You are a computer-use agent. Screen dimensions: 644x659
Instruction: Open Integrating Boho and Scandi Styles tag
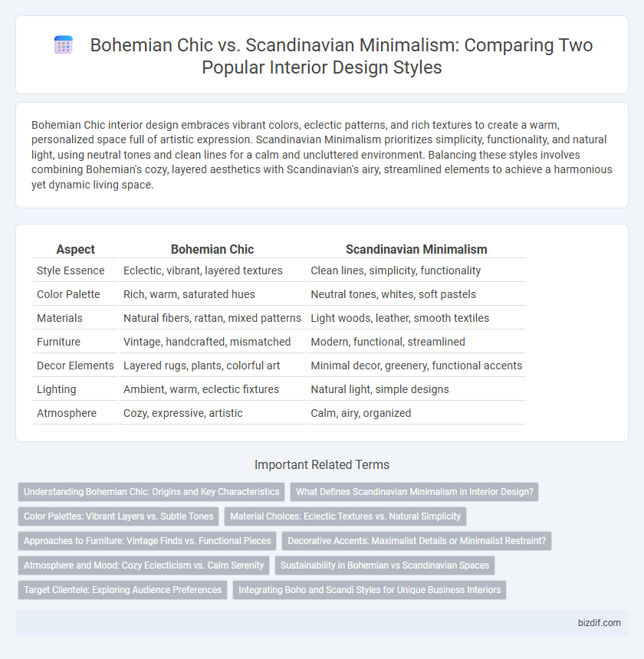(x=370, y=590)
